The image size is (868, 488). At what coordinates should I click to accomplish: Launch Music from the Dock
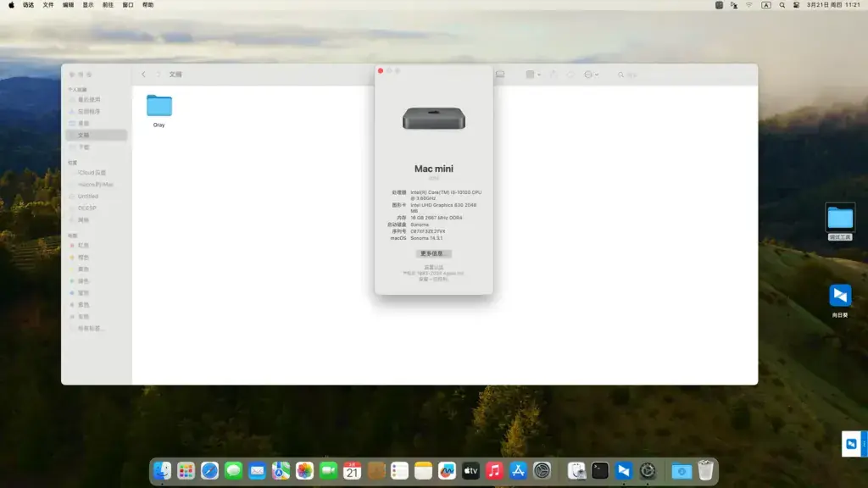[x=494, y=471]
